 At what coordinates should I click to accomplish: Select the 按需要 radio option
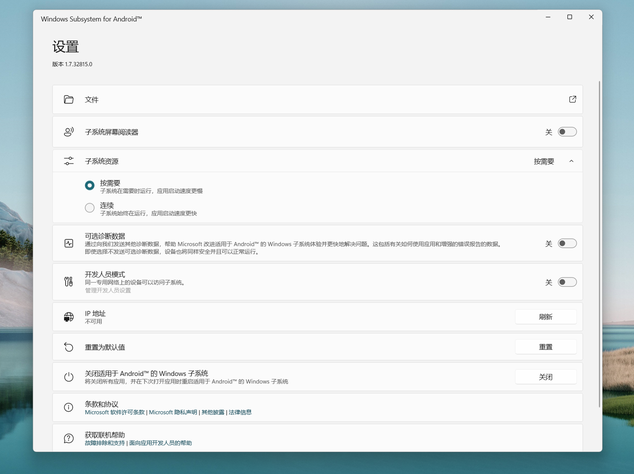90,185
